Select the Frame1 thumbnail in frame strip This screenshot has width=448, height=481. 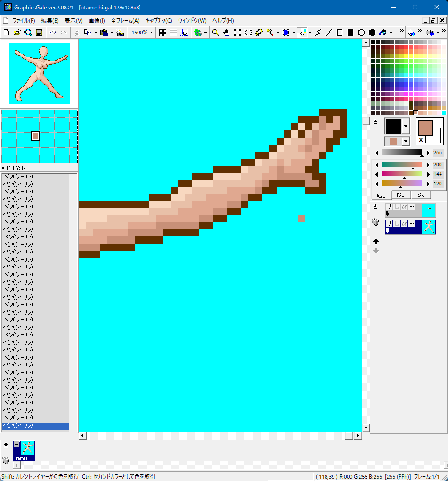coord(24,451)
